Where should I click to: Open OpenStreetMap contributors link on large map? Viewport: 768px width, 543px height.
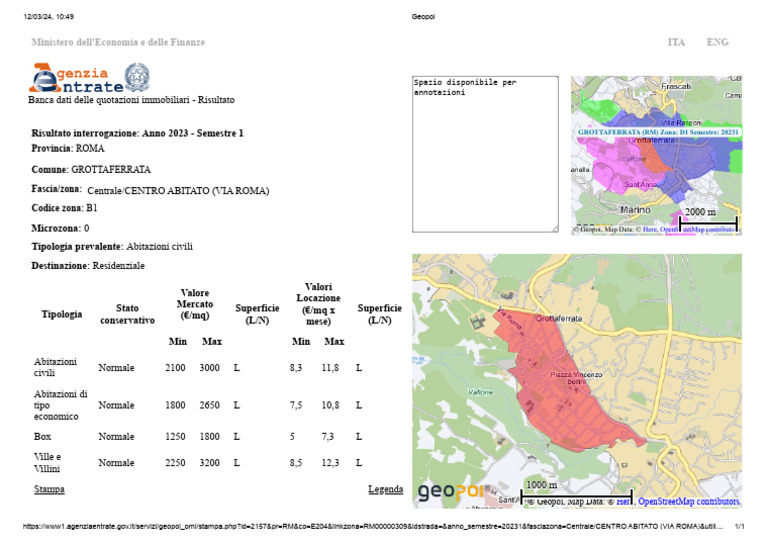coord(688,501)
